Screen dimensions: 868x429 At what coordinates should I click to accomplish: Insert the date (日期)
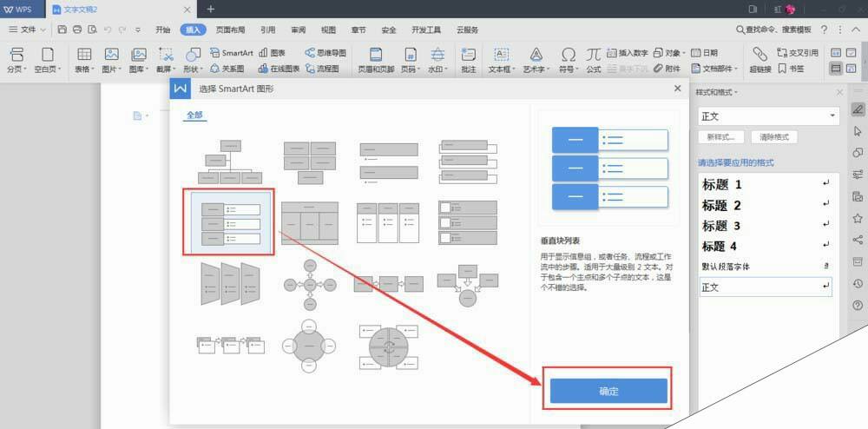click(x=705, y=53)
